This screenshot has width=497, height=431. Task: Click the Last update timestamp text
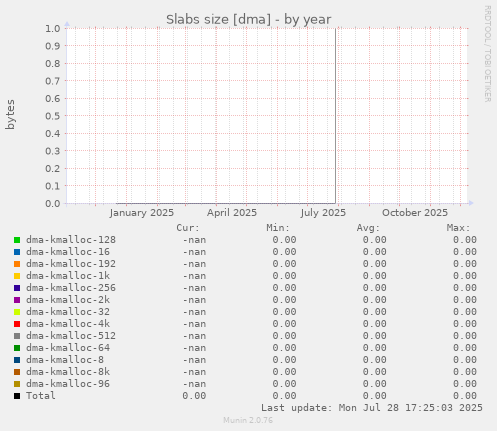tap(372, 408)
